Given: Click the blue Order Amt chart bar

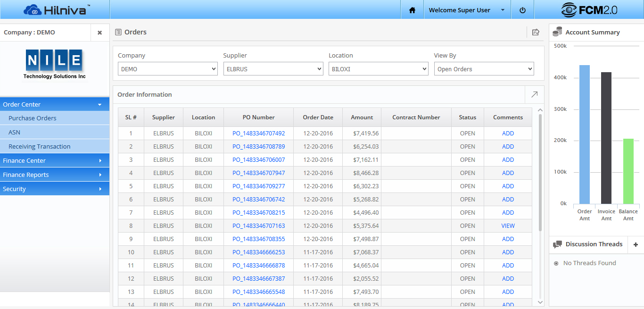Looking at the screenshot, I should [585, 134].
